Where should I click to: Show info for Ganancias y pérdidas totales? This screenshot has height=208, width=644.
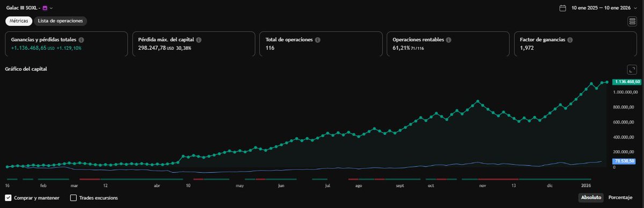[82, 40]
